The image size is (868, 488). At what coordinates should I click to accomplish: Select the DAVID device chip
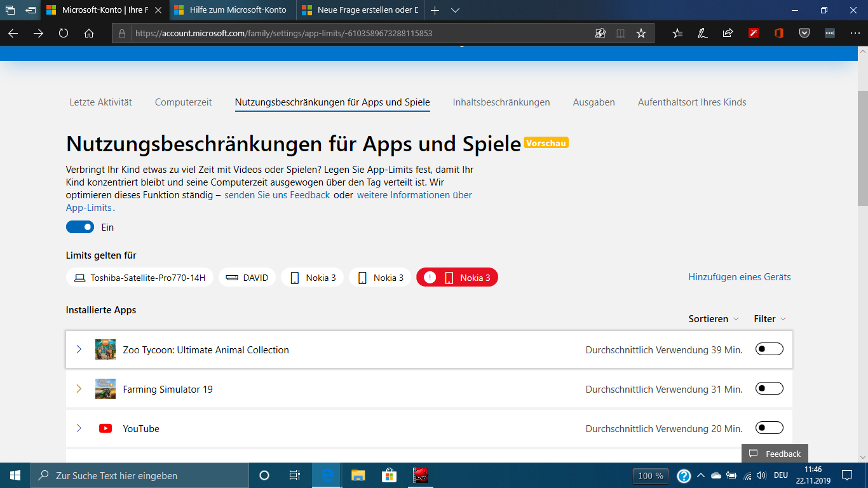coord(247,278)
